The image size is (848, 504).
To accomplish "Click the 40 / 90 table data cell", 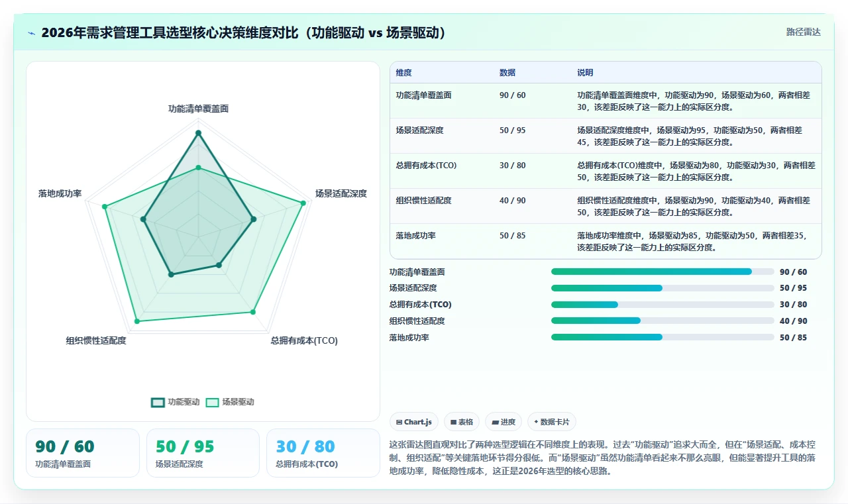I will click(513, 201).
